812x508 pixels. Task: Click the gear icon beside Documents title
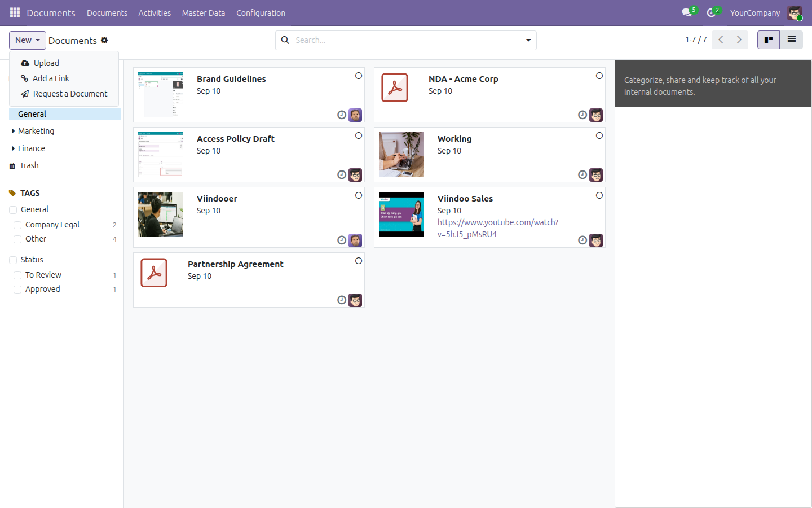pyautogui.click(x=104, y=40)
